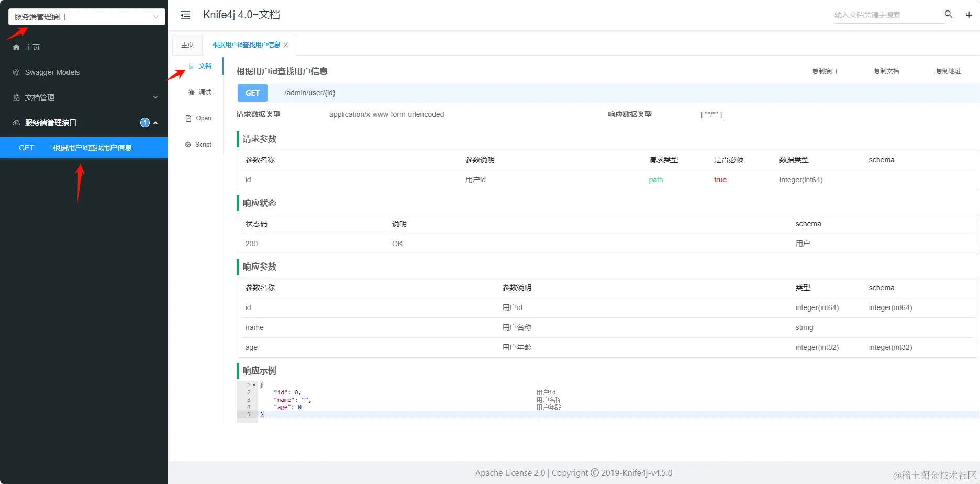Image resolution: width=980 pixels, height=484 pixels.
Task: Open the 服务端管理接口 group dropdown
Action: click(x=87, y=17)
